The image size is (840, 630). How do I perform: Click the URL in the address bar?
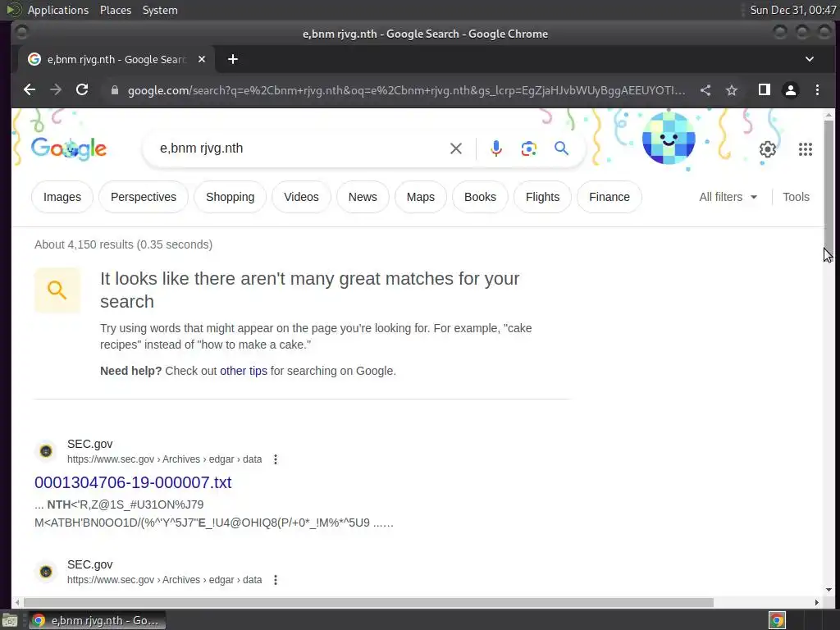point(406,90)
